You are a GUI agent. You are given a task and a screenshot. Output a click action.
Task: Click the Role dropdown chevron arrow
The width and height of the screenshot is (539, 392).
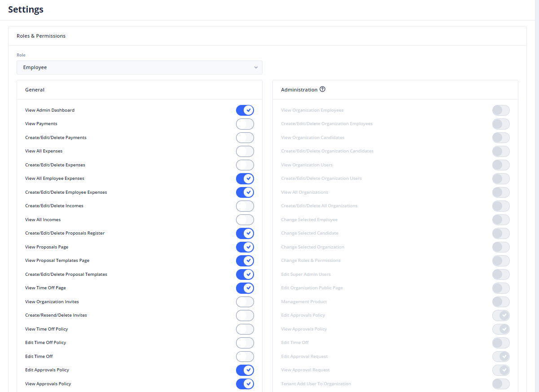(256, 68)
